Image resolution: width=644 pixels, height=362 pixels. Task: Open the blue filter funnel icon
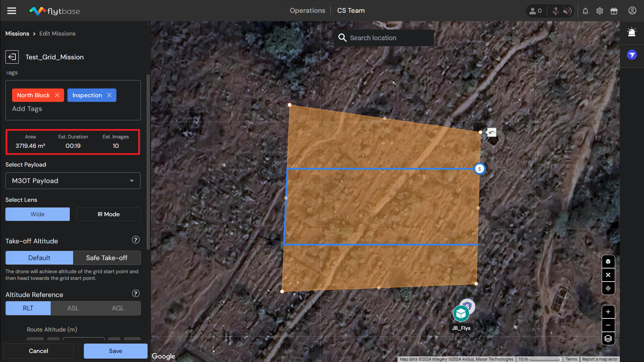point(632,55)
